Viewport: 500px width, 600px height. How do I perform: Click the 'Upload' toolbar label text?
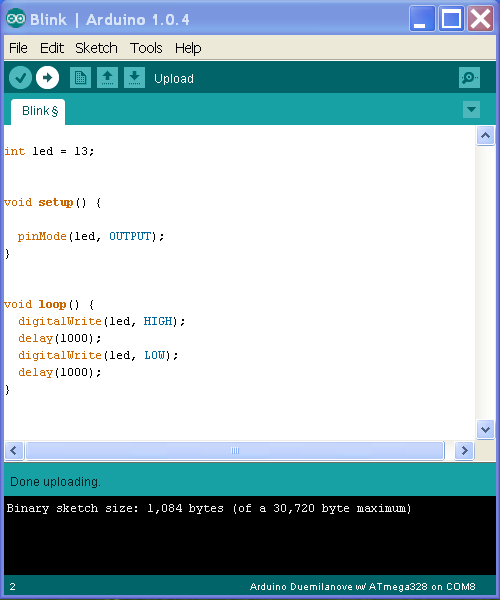pos(174,78)
